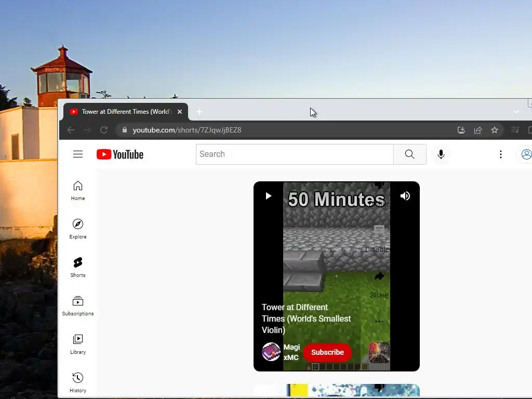Click the sign-in account icon
The height and width of the screenshot is (399, 532).
point(526,154)
